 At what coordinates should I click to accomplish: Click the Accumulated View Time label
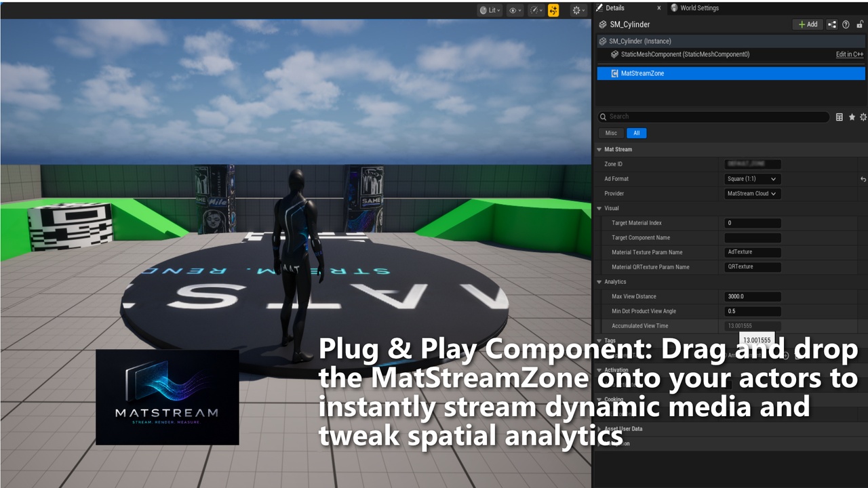pyautogui.click(x=639, y=326)
